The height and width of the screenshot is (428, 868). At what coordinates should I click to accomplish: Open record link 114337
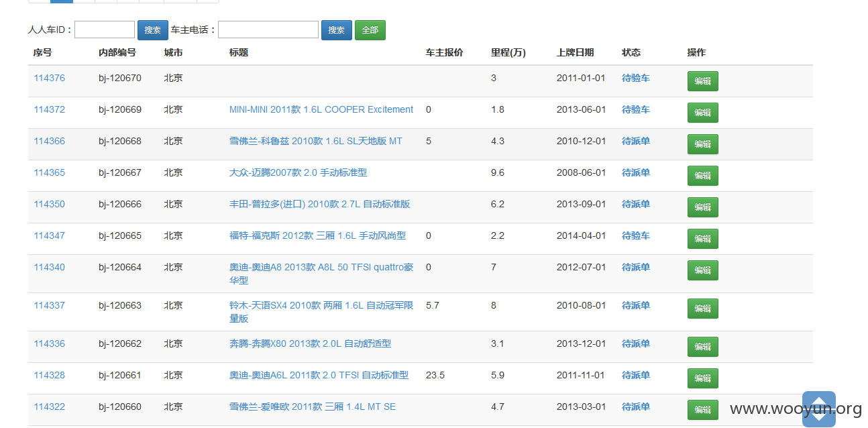pyautogui.click(x=50, y=305)
